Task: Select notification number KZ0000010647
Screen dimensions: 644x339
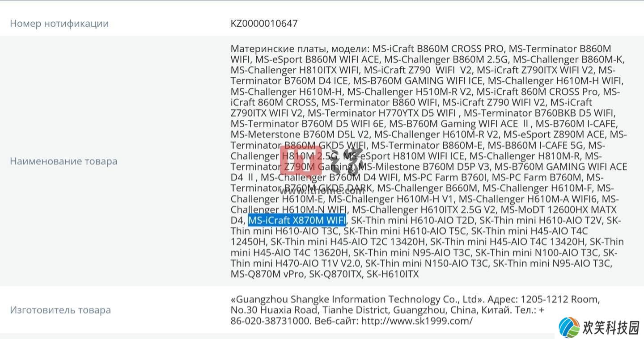Action: tap(264, 23)
